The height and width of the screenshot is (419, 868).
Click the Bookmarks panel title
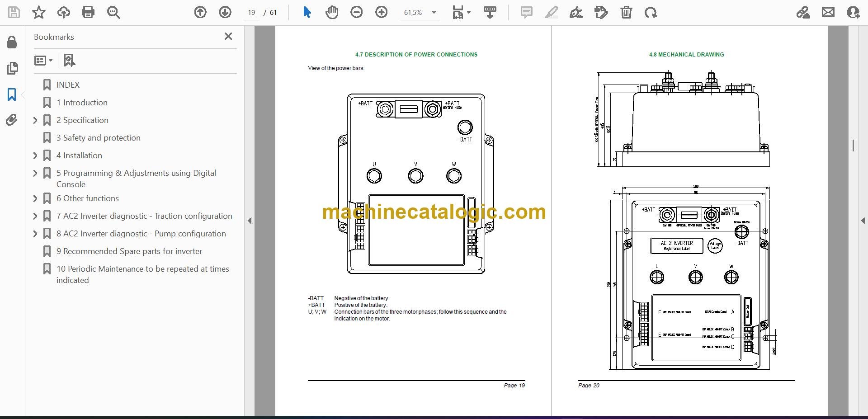click(x=54, y=37)
